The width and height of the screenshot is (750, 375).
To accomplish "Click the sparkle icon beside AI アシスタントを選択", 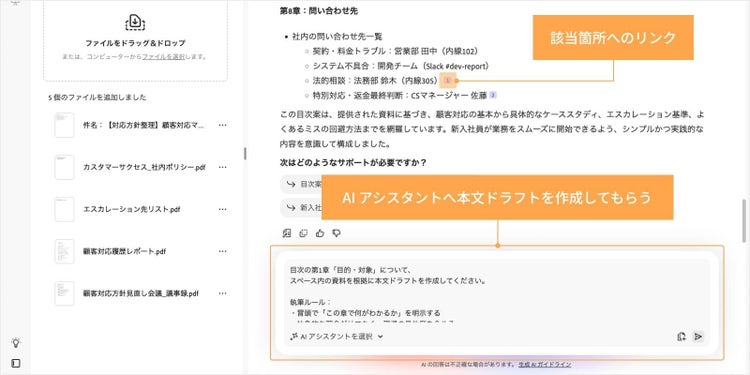I will click(294, 336).
